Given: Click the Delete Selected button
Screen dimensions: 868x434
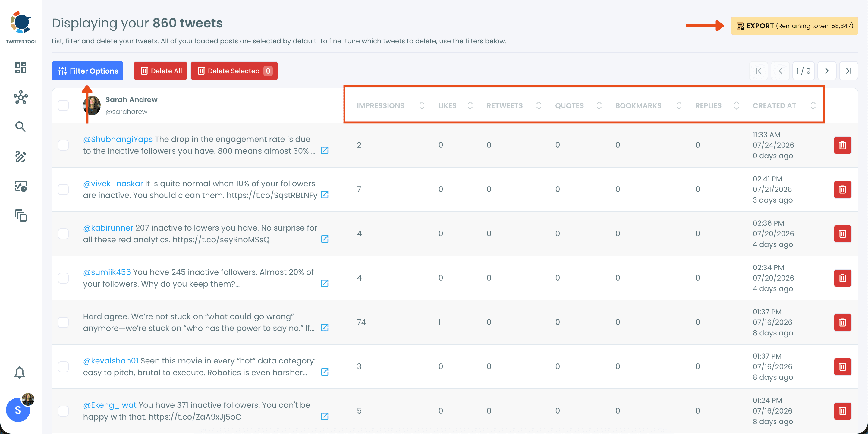Looking at the screenshot, I should tap(234, 71).
